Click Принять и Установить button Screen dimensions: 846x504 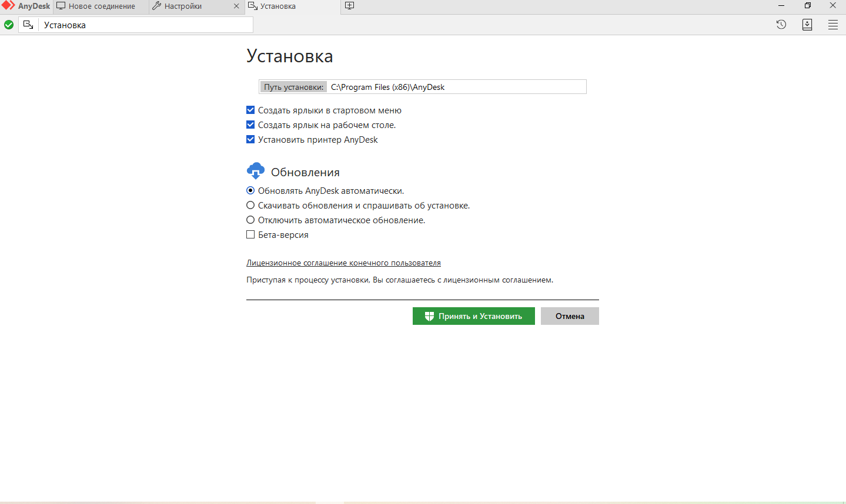pyautogui.click(x=474, y=316)
